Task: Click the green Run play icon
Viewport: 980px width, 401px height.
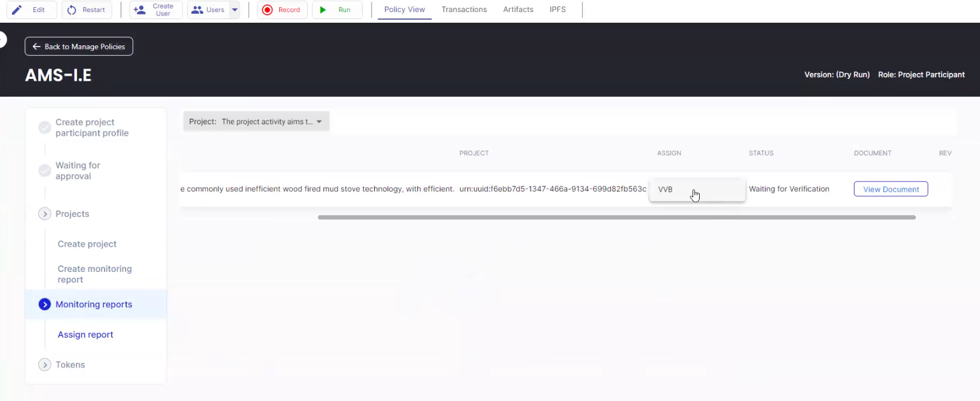Action: (x=323, y=10)
